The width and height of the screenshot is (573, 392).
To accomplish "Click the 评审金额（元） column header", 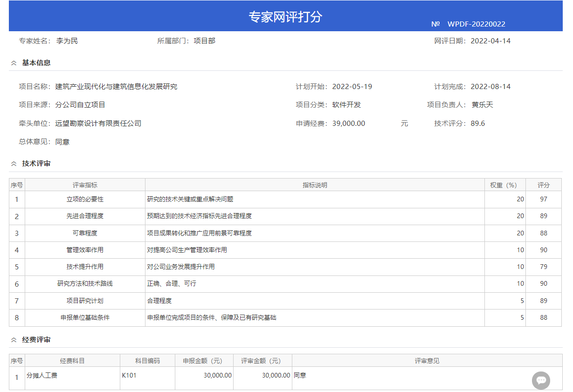I will click(262, 361).
